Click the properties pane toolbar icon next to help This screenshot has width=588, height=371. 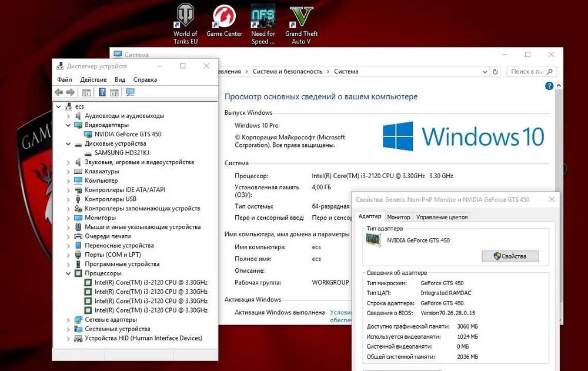click(x=115, y=92)
